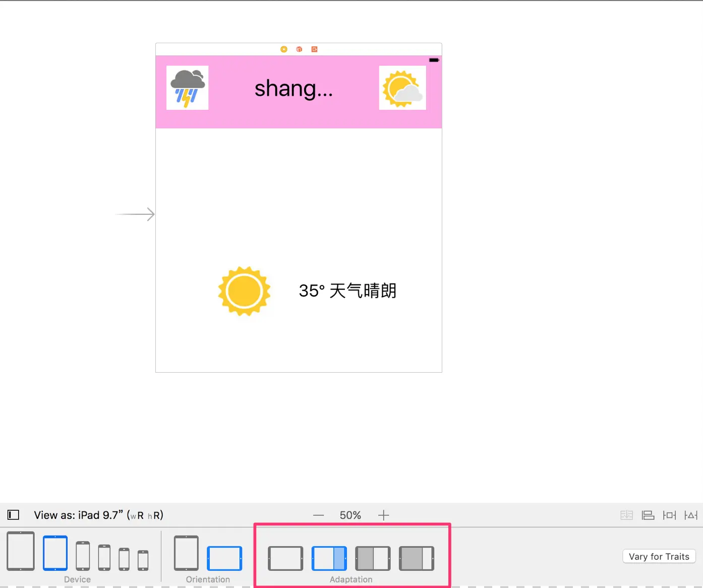
Task: Click the Vary for Traits button
Action: tap(659, 556)
